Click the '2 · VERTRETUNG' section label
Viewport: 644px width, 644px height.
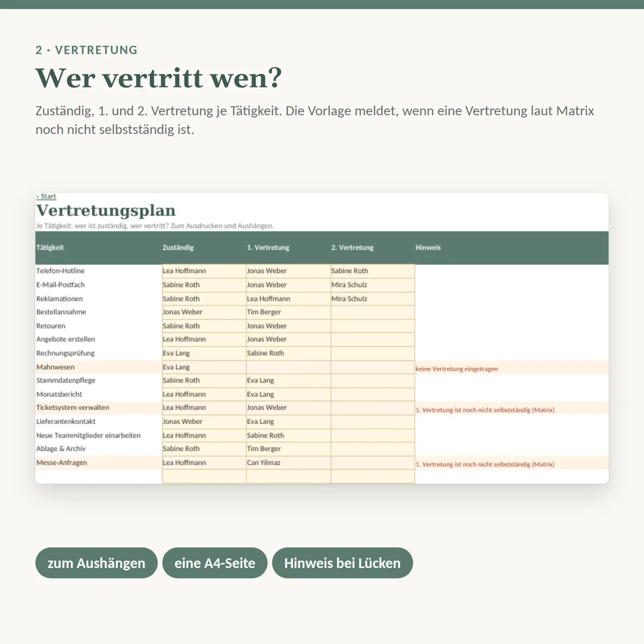[x=86, y=50]
